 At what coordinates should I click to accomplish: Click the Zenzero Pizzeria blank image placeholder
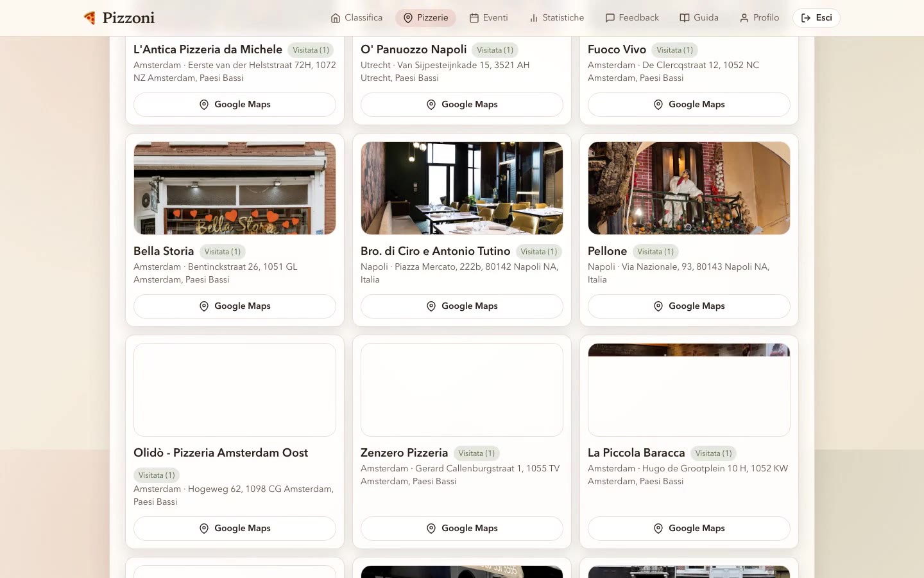pyautogui.click(x=462, y=390)
